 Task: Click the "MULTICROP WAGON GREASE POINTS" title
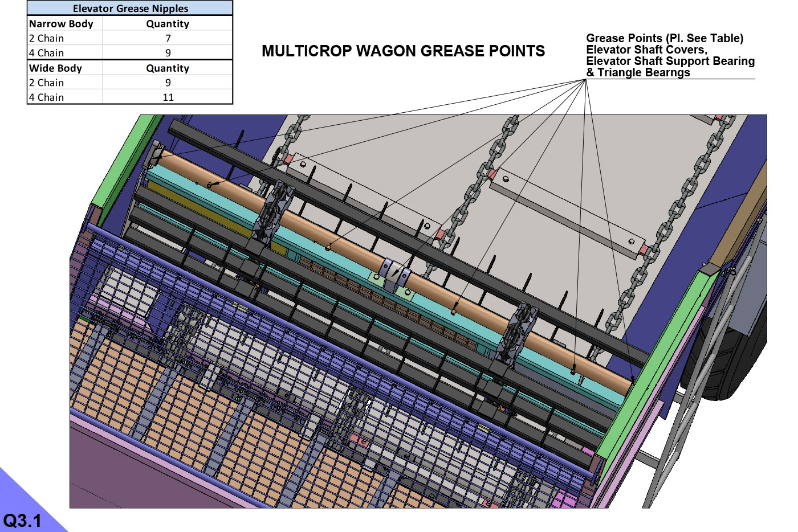403,51
